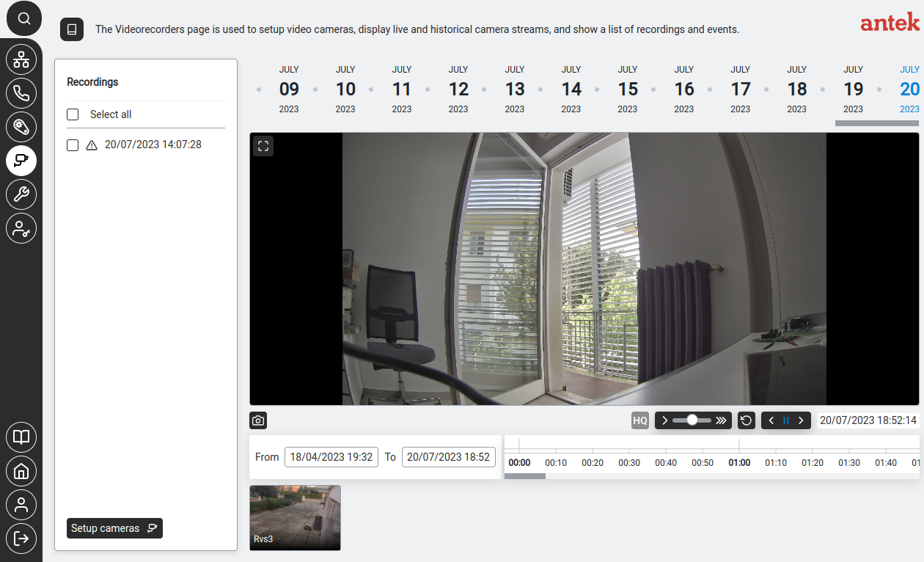Viewport: 924px width, 562px height.
Task: Click the antek logo
Action: [x=890, y=23]
